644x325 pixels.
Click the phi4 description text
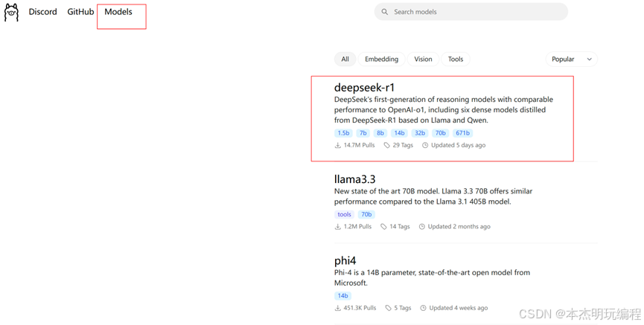click(432, 278)
